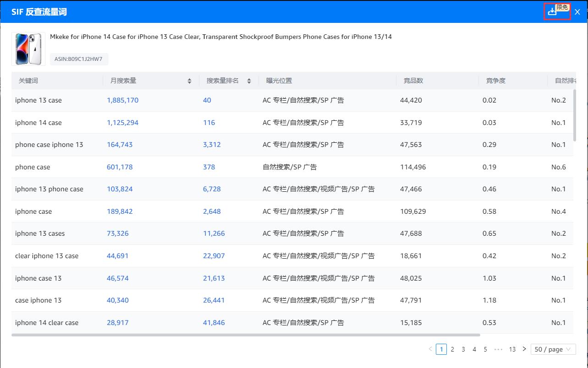Click the ASIN B09C1J2HW7 tag
Screen dimensions: 588x368
point(79,59)
